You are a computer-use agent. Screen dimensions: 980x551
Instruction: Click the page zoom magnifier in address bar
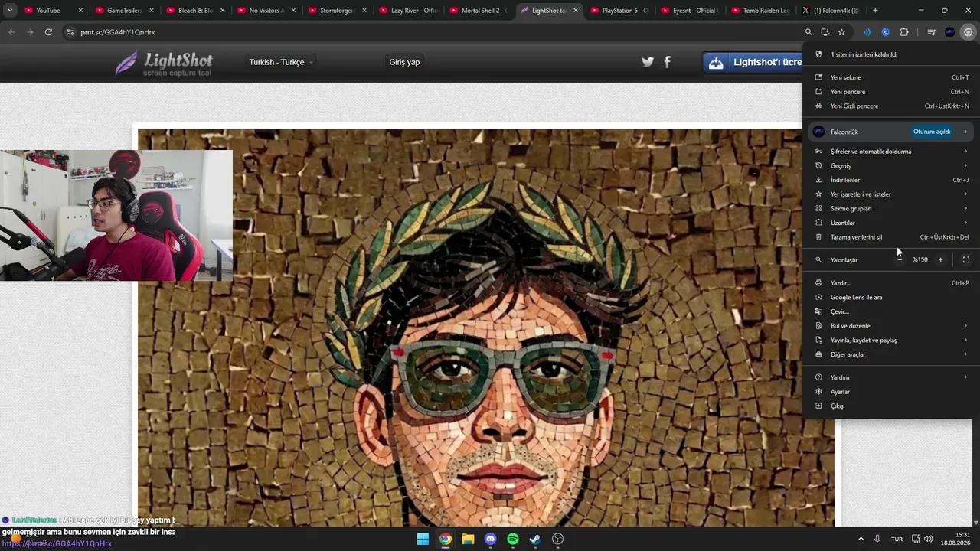point(808,32)
